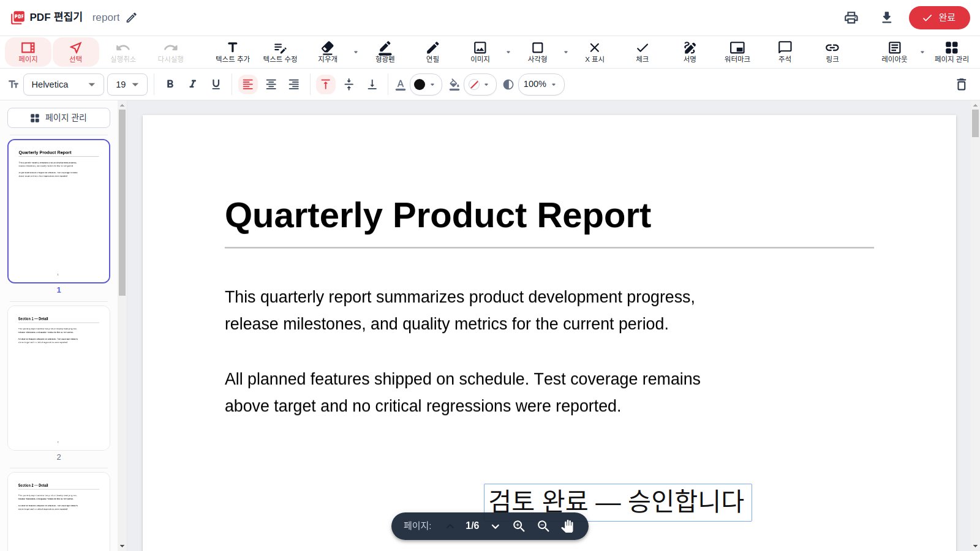Click the opacity contrast icon
Image resolution: width=980 pixels, height=551 pixels.
coord(508,84)
